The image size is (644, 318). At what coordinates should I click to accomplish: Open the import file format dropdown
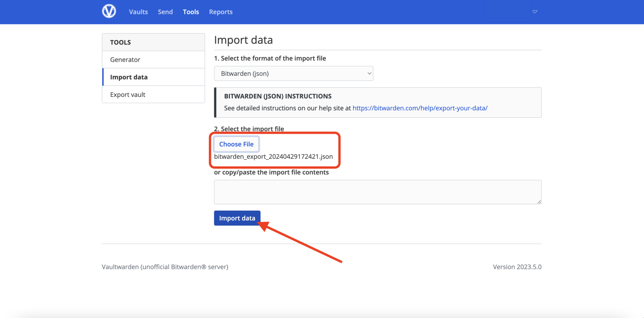[x=369, y=73]
